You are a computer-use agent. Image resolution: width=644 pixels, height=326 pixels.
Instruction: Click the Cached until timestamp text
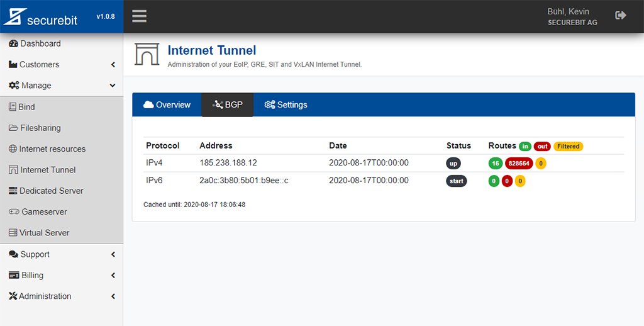pyautogui.click(x=194, y=205)
